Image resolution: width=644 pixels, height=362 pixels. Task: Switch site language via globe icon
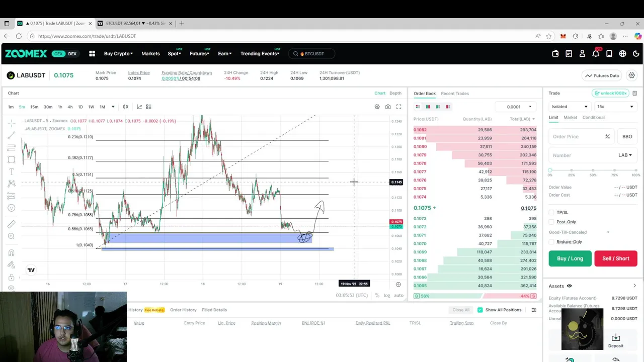coord(623,54)
